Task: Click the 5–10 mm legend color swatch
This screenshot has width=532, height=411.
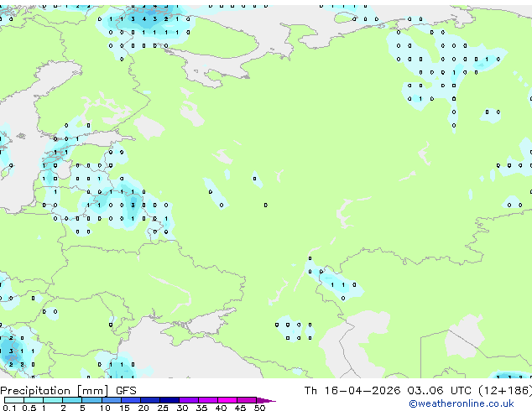Action: [92, 400]
